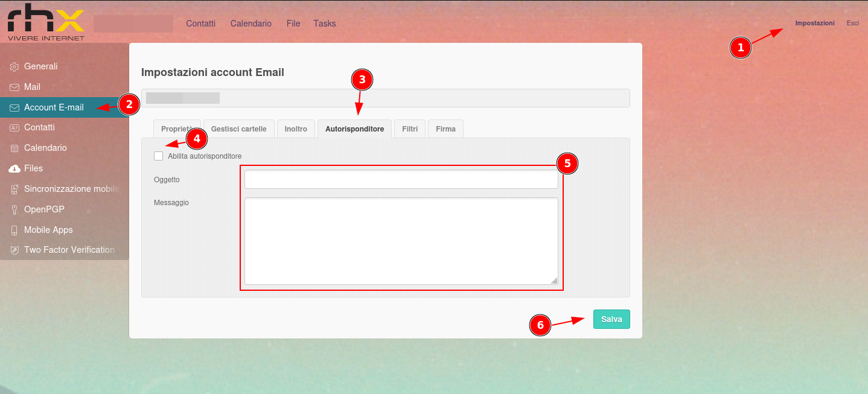868x394 pixels.
Task: Click inside the Messaggio text area
Action: coord(401,241)
